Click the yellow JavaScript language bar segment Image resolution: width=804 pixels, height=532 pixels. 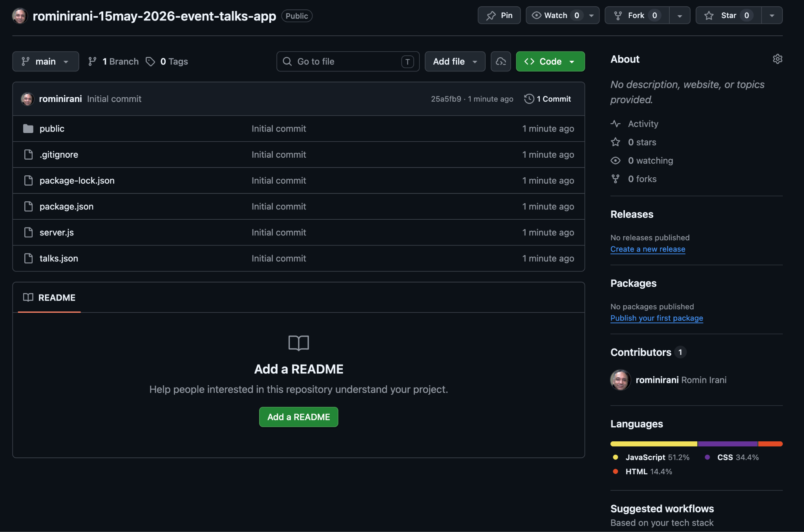(654, 444)
